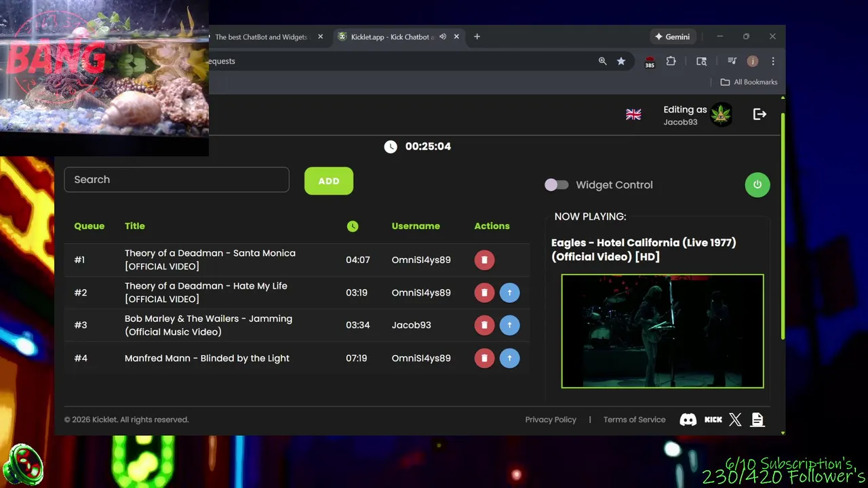This screenshot has width=868, height=488.
Task: Open the Chrome extensions puzzle icon
Action: 671,61
